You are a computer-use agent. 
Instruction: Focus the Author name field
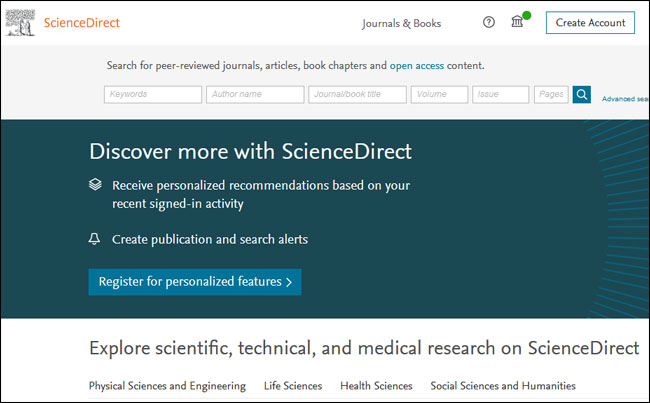pyautogui.click(x=255, y=95)
